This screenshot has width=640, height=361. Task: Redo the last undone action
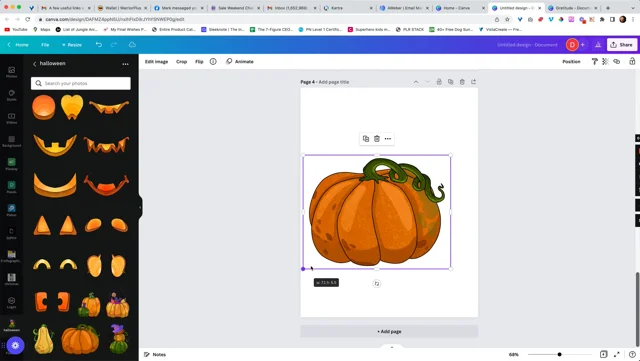(114, 45)
